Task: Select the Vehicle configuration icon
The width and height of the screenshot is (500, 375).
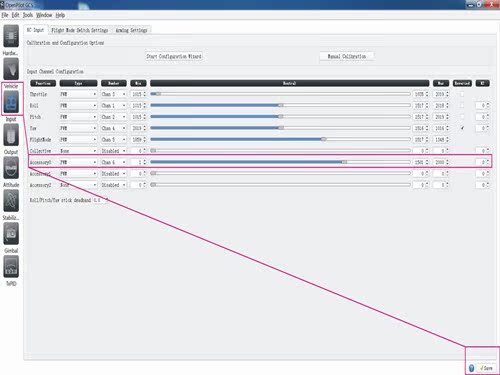Action: tap(11, 69)
